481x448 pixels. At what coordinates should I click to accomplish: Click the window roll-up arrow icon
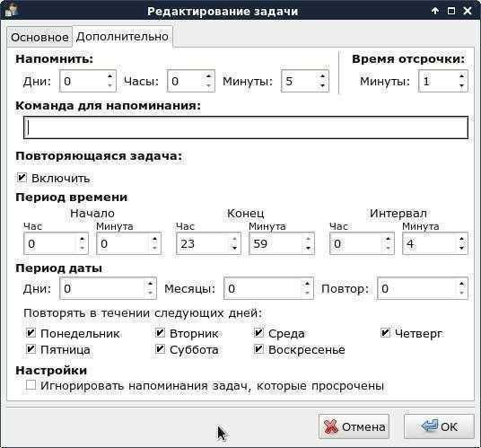click(434, 11)
